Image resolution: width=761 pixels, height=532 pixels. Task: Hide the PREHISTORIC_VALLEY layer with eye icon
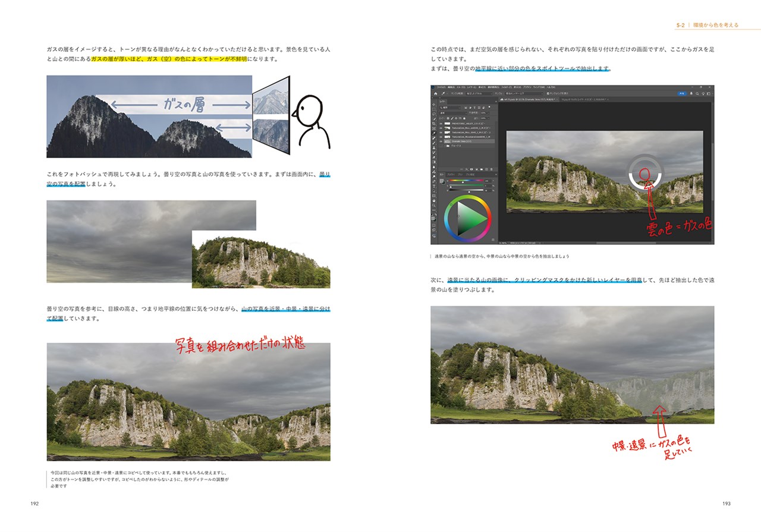[441, 123]
